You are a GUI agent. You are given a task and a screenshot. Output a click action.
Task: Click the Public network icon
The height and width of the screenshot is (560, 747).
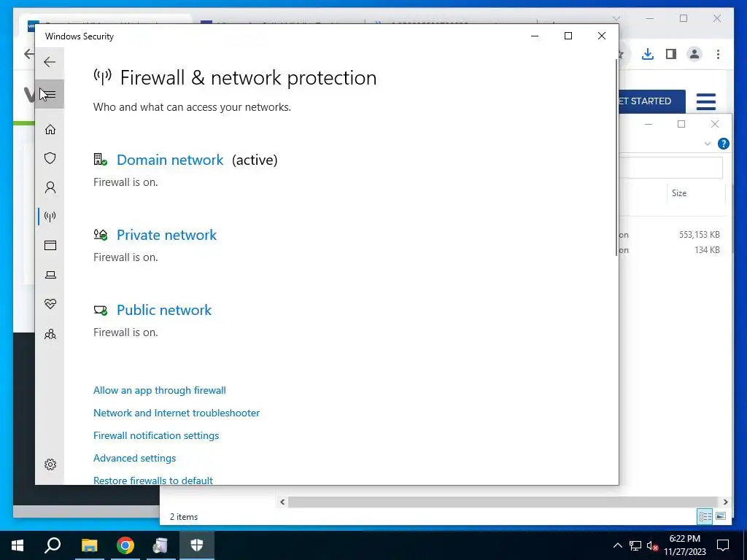point(100,311)
